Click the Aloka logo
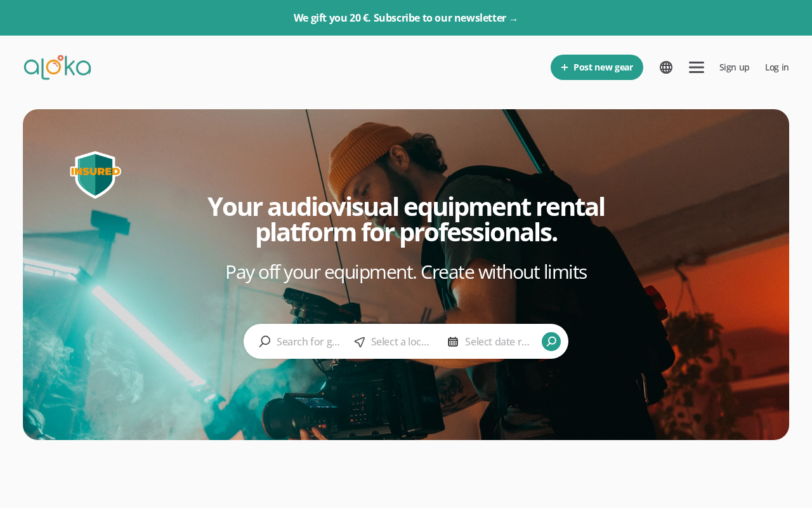 (x=57, y=67)
